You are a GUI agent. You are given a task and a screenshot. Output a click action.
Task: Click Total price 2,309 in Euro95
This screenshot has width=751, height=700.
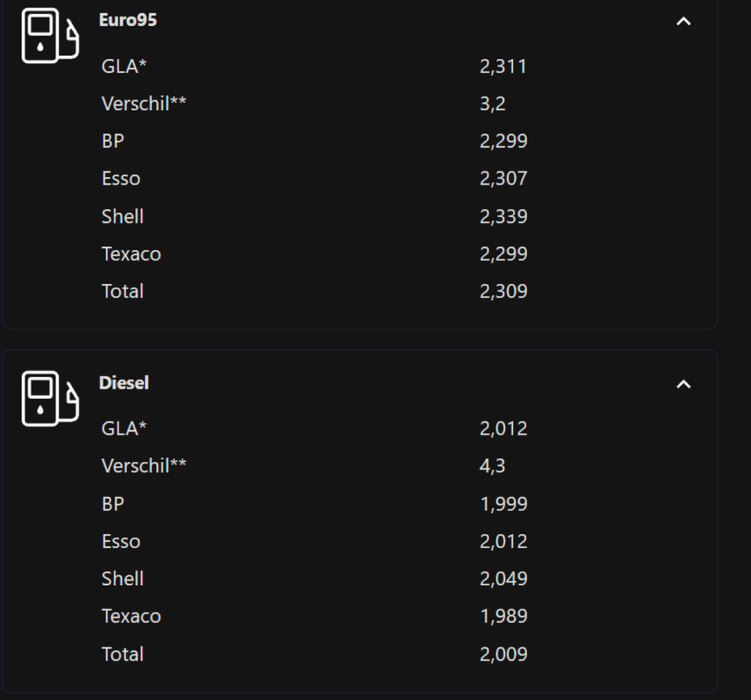(503, 291)
